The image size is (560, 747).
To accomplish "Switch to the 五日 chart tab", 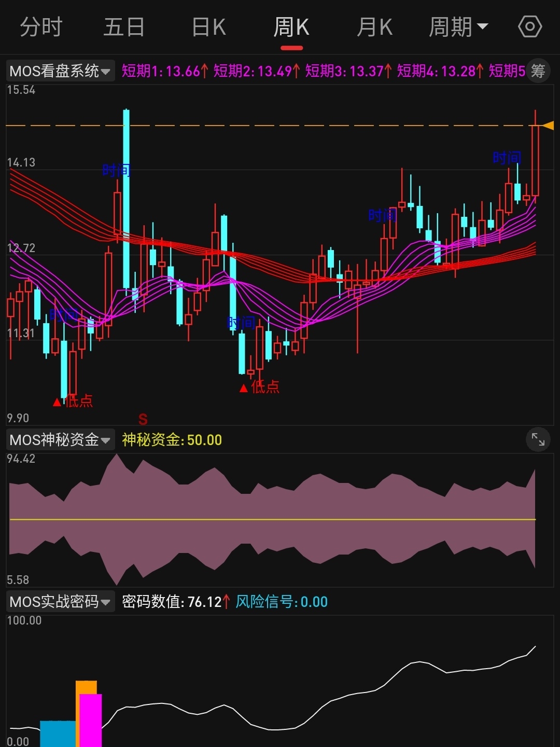I will coord(124,27).
